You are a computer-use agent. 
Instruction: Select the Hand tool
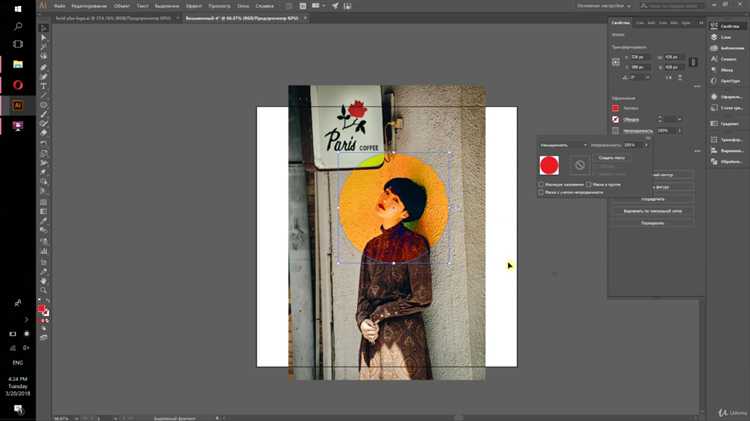(44, 281)
